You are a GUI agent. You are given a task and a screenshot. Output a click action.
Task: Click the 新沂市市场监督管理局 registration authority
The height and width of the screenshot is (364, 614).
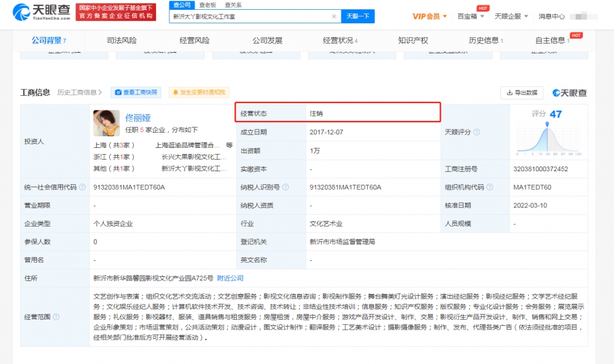342,241
